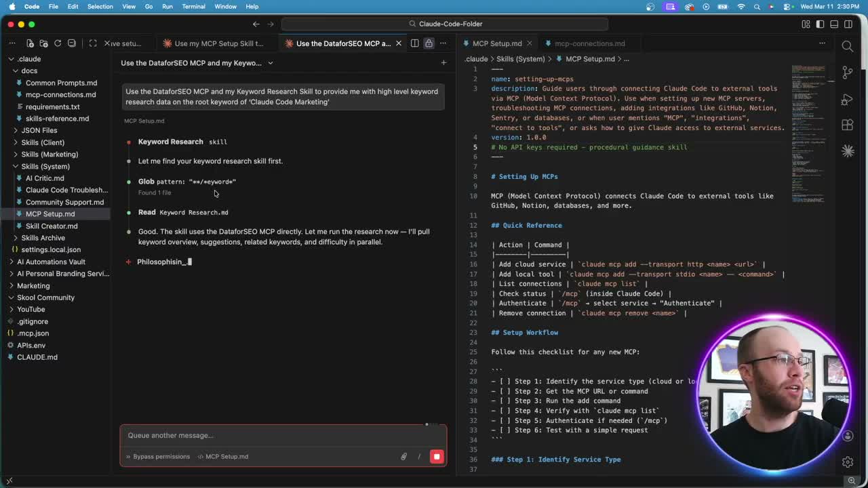Expand the Skills Archive folder
Image resolution: width=868 pixels, height=488 pixels.
(x=43, y=238)
